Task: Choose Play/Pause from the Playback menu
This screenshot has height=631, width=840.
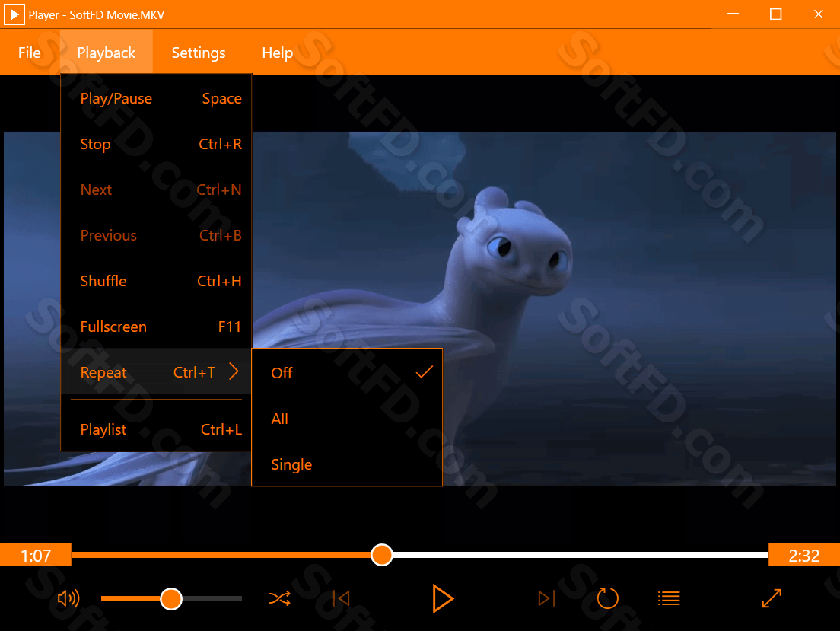Action: coord(157,99)
